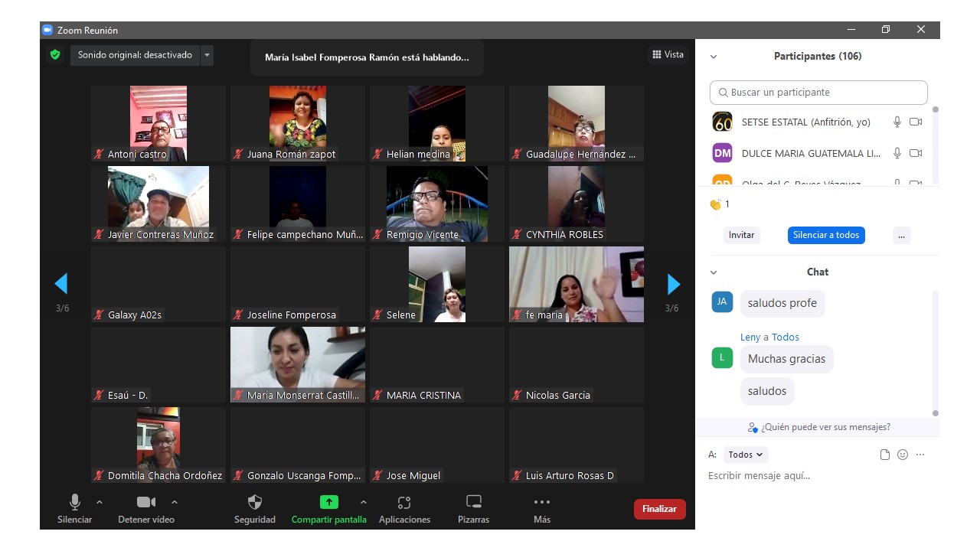980x551 pixels.
Task: Click the 'saludos' chat message from Leny
Action: [x=767, y=391]
